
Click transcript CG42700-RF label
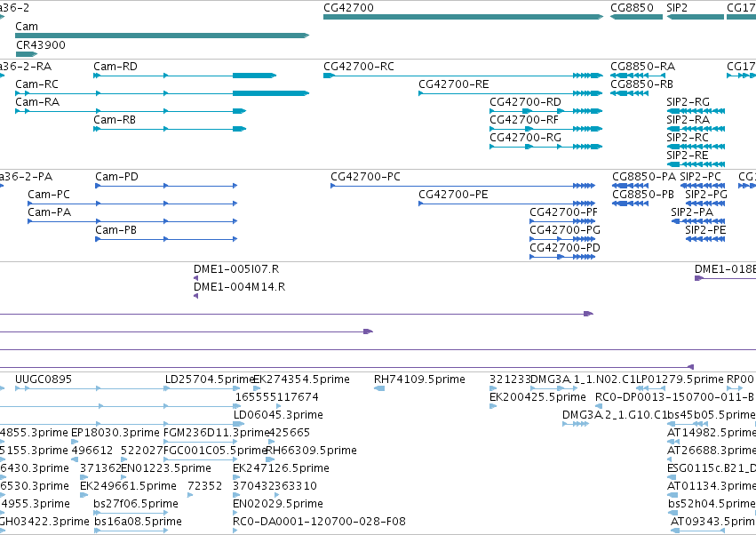524,120
